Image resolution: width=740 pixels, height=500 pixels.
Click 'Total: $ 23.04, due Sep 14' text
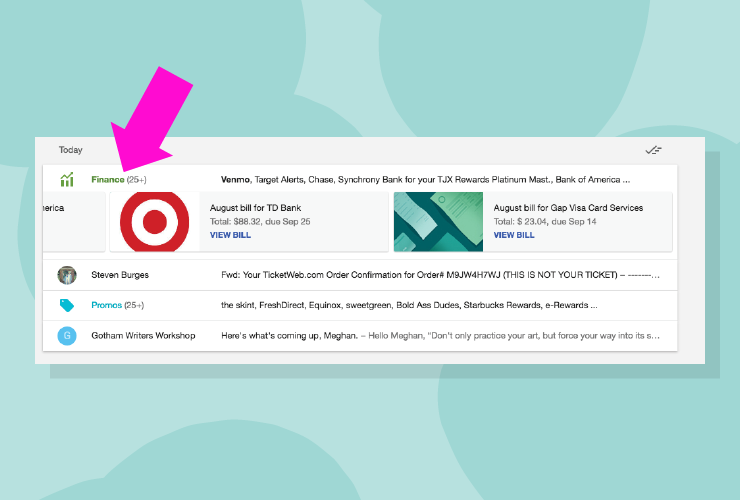(x=545, y=221)
